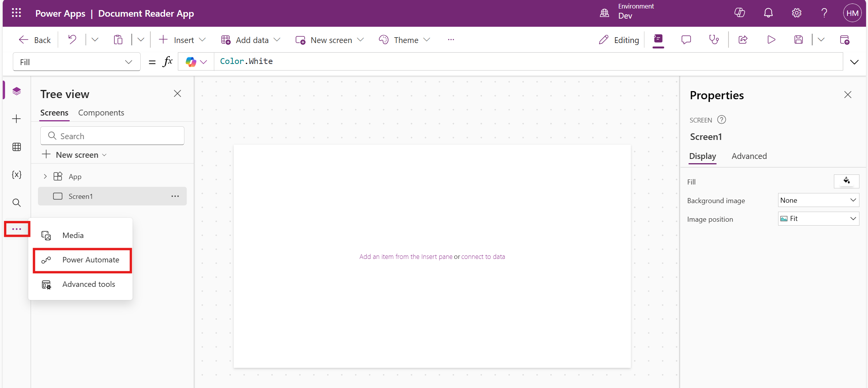
Task: Select Power Automate from the menu
Action: tap(90, 260)
